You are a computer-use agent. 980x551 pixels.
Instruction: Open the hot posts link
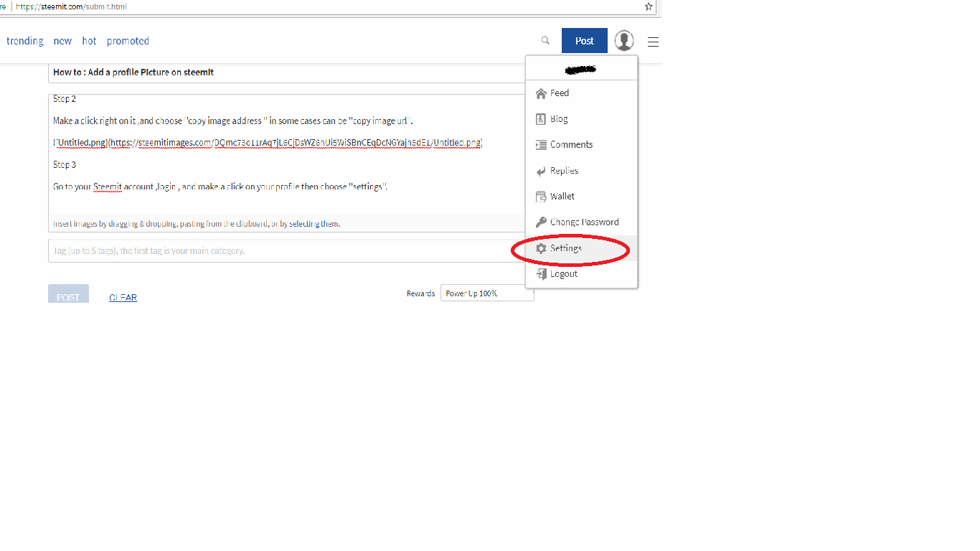click(89, 41)
